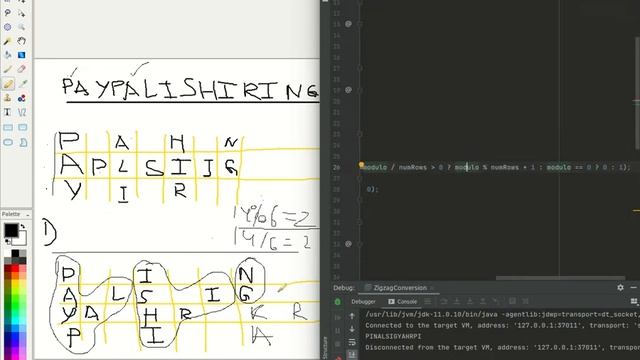Click the green Rerun debug bug icon
Viewport: 640px width, 360px height.
338,302
